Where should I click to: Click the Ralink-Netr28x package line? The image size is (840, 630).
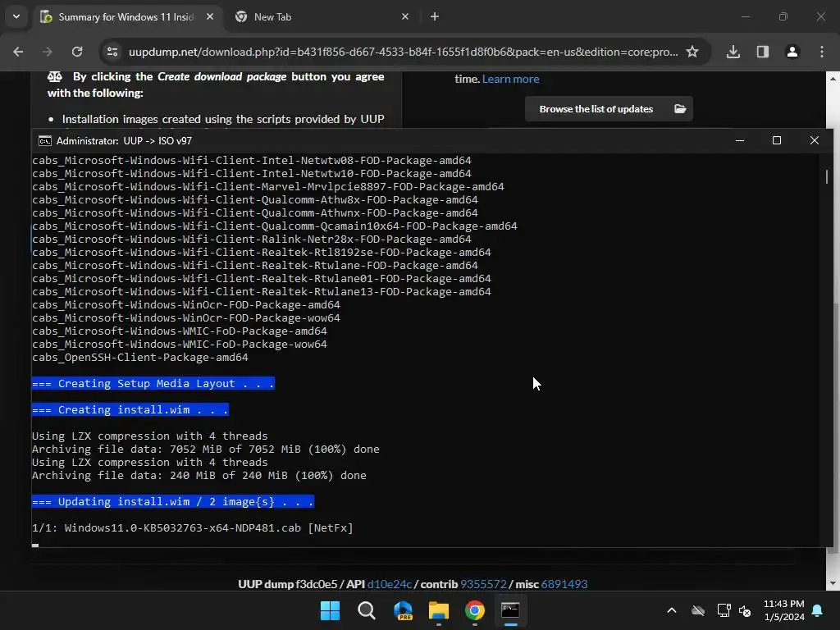[252, 239]
